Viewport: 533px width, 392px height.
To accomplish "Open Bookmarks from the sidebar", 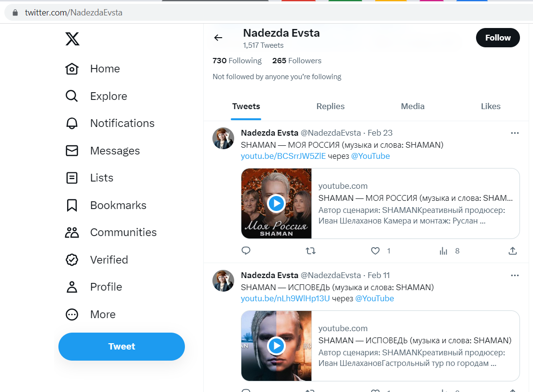I will pyautogui.click(x=118, y=205).
